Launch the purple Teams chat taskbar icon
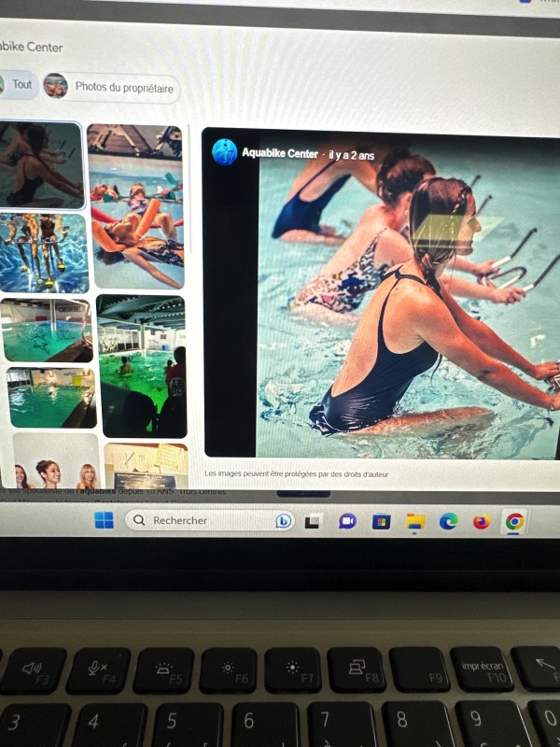 [347, 521]
